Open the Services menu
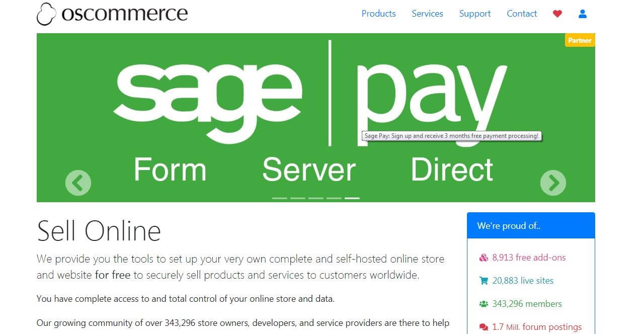 click(427, 14)
